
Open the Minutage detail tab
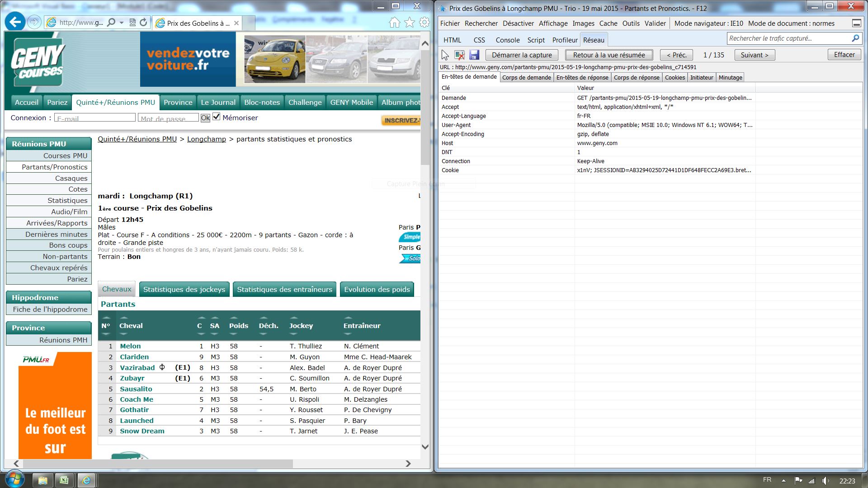tap(730, 78)
